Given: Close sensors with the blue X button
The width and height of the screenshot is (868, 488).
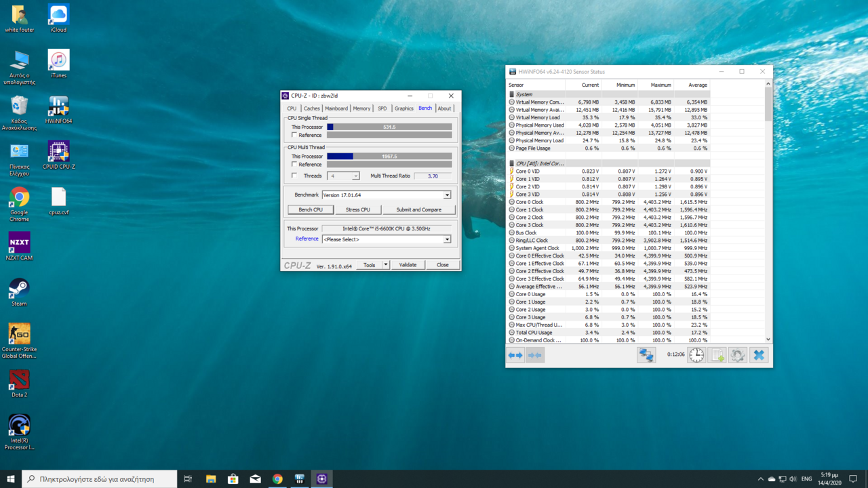Looking at the screenshot, I should [759, 355].
